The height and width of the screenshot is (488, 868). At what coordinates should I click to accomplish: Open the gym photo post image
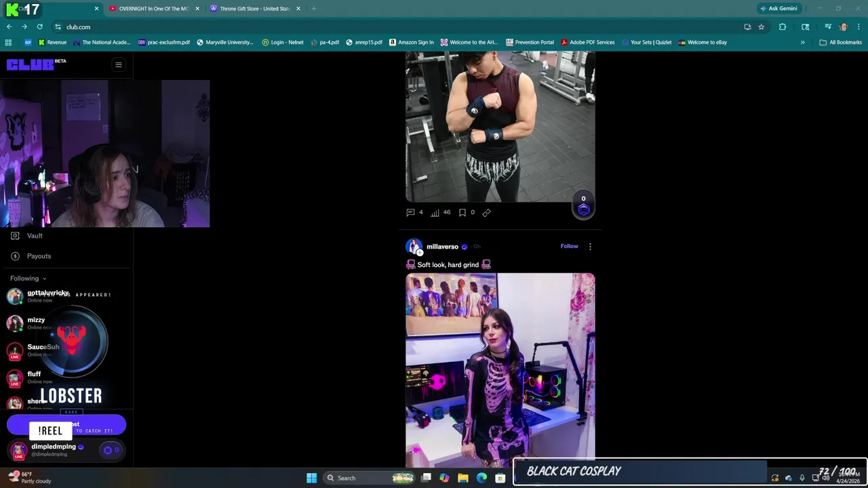point(500,127)
